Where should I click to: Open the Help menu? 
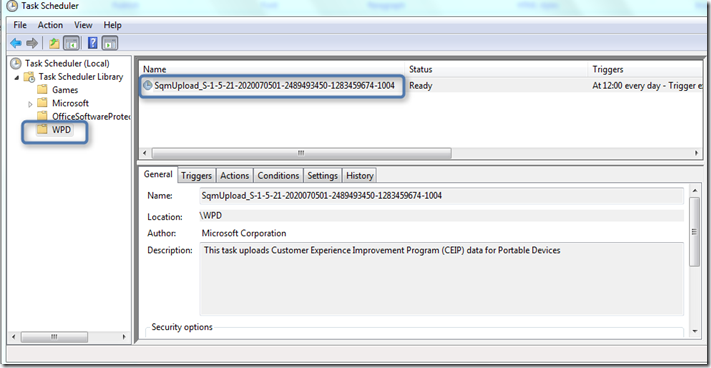point(112,25)
